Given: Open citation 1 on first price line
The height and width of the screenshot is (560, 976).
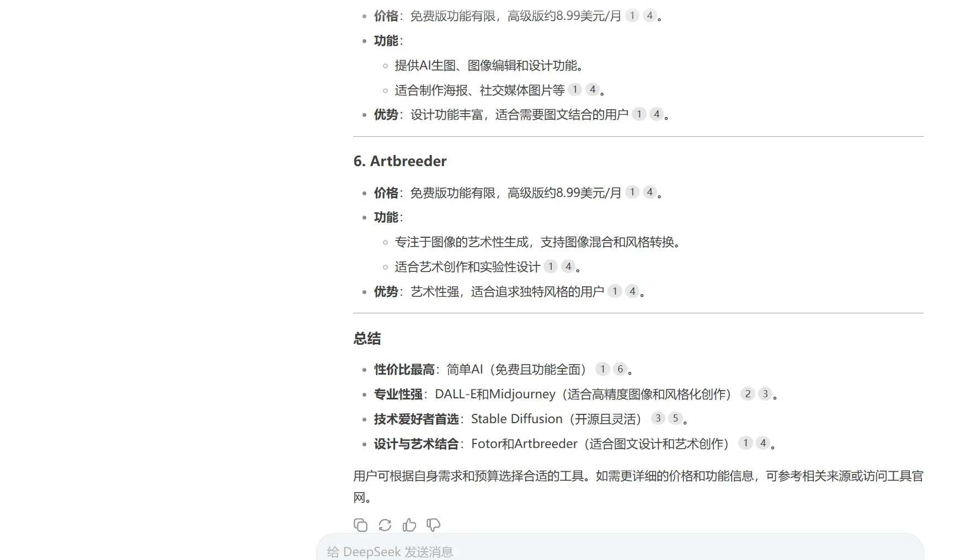Looking at the screenshot, I should tap(632, 15).
